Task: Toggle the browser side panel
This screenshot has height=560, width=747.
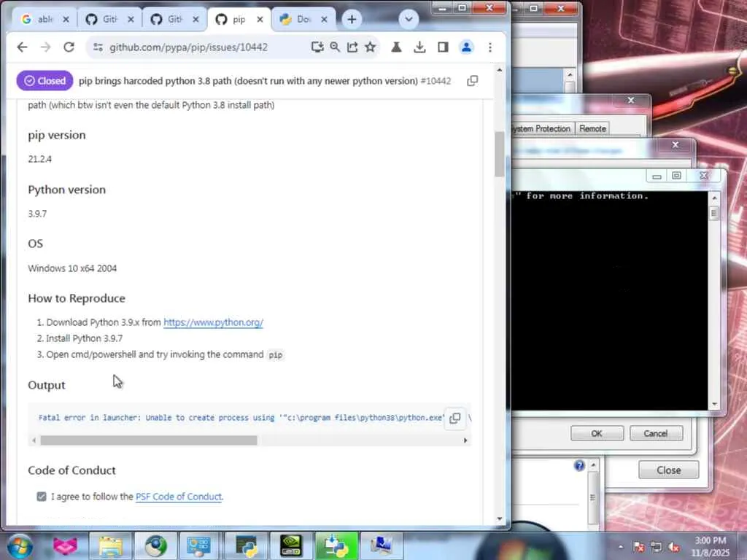Action: tap(443, 47)
